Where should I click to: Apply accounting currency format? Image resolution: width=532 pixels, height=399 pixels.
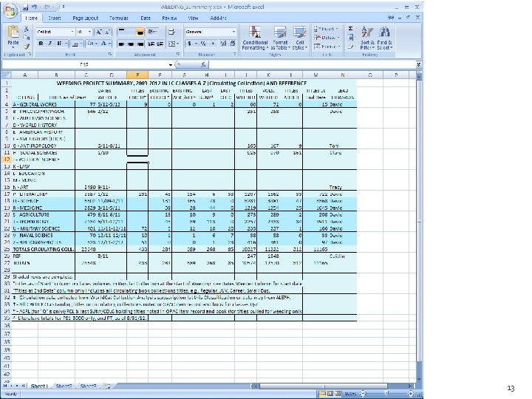(190, 44)
